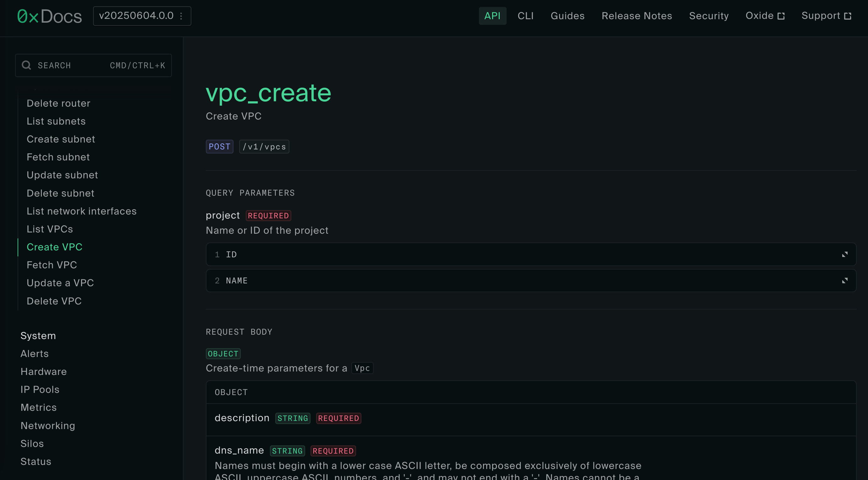Open Silos section
Screen dimensions: 868x480
(32, 443)
